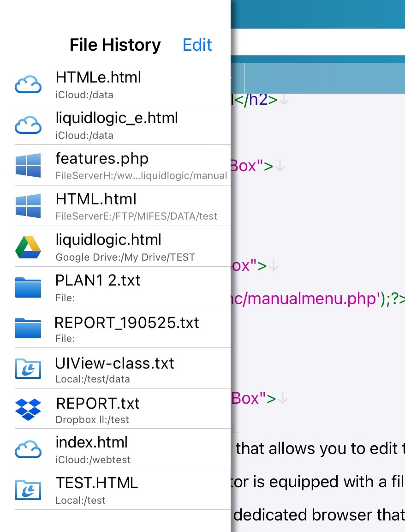Image resolution: width=405 pixels, height=532 pixels.
Task: Tap the Local storage icon beside TEST.HTML
Action: [28, 490]
